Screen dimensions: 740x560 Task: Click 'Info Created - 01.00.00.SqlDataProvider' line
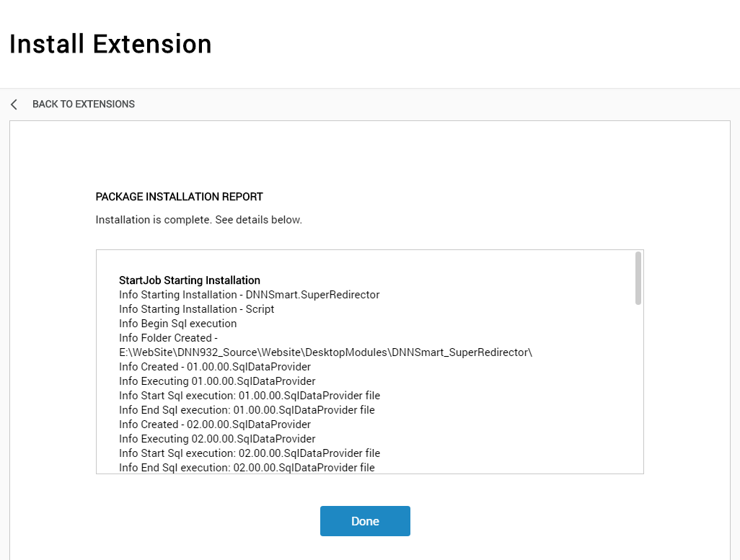[215, 367]
